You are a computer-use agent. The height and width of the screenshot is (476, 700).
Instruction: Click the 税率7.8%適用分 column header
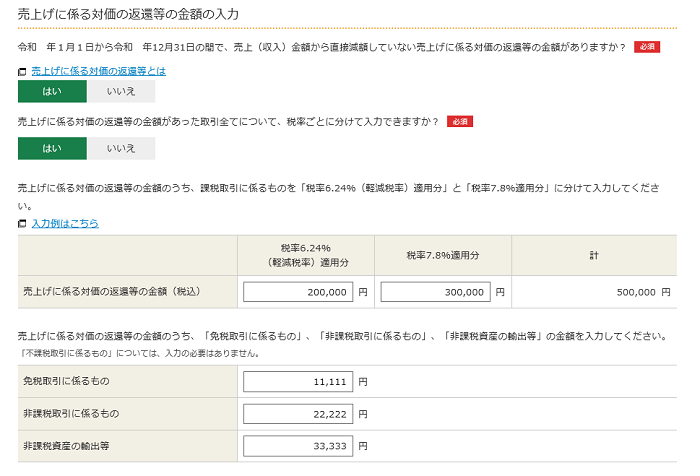coord(443,255)
